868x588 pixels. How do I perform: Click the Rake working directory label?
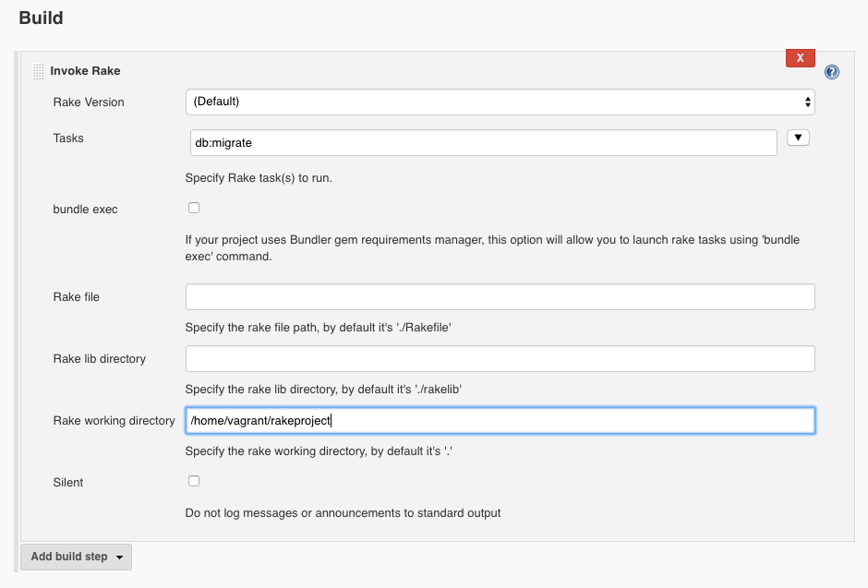pos(114,421)
